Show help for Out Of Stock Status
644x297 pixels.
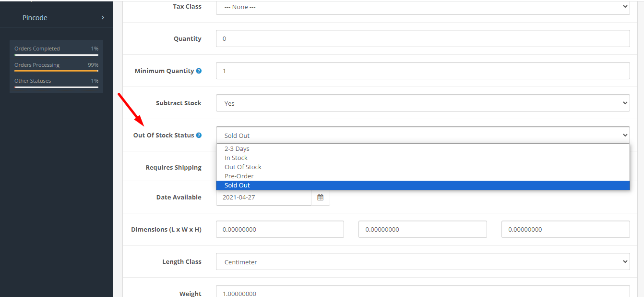pos(199,135)
